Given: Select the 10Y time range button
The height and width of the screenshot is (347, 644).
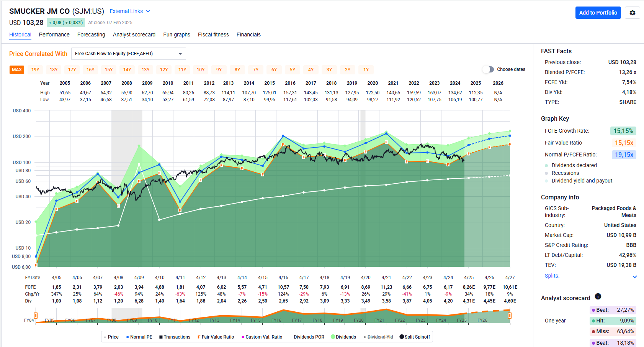Looking at the screenshot, I should [x=201, y=70].
